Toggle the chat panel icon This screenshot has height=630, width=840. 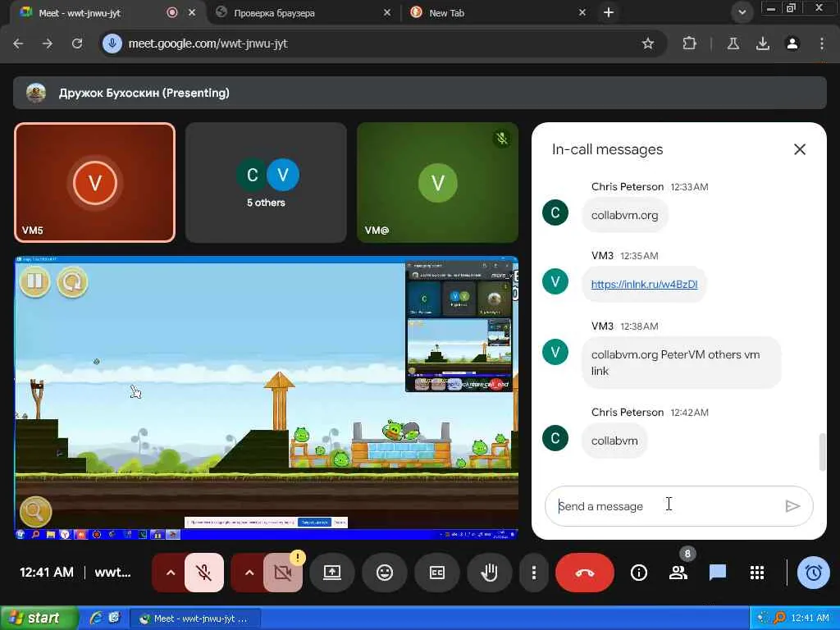717,573
